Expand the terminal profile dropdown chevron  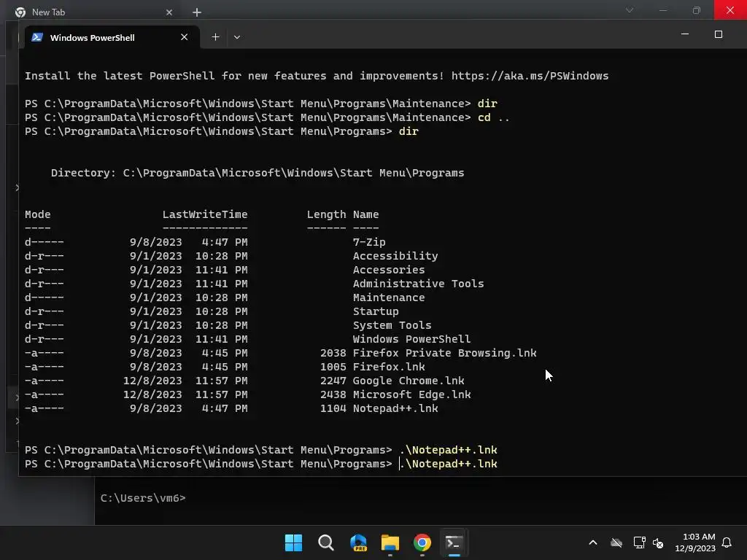coord(237,37)
